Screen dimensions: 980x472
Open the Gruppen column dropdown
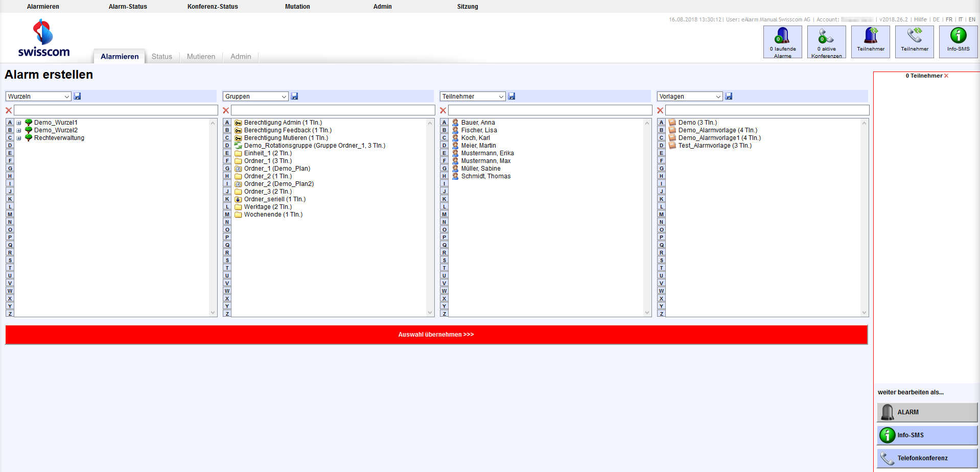point(255,97)
